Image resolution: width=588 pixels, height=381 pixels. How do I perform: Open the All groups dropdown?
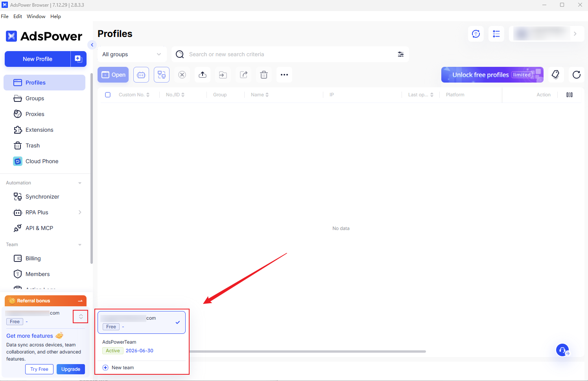pos(132,54)
